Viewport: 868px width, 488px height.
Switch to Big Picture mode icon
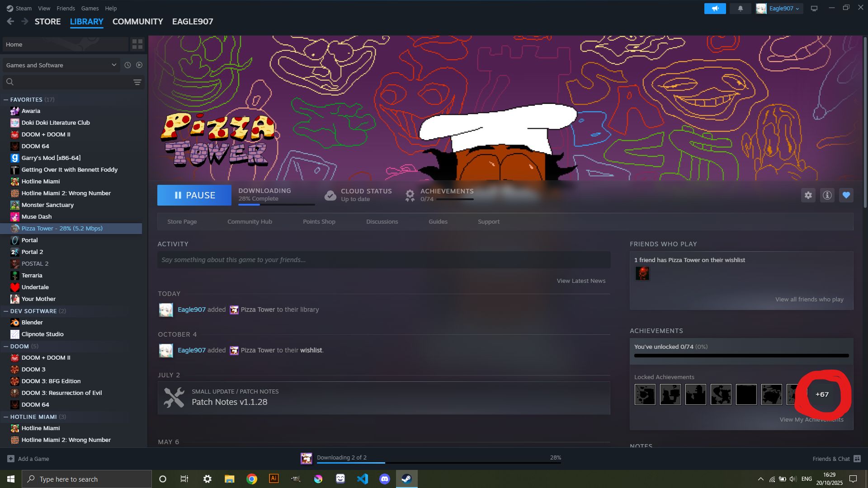(x=814, y=9)
